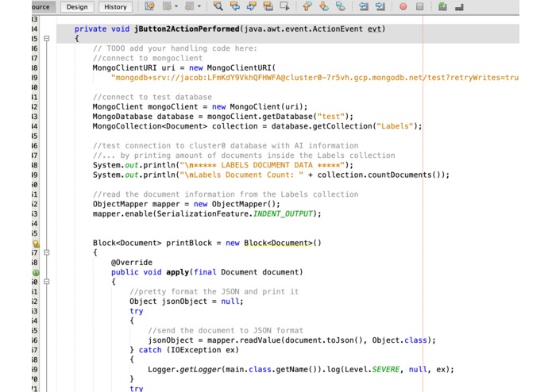Screen dimensions: 552x392
Task: Click Stop Macro Recording square icon
Action: (x=419, y=6)
